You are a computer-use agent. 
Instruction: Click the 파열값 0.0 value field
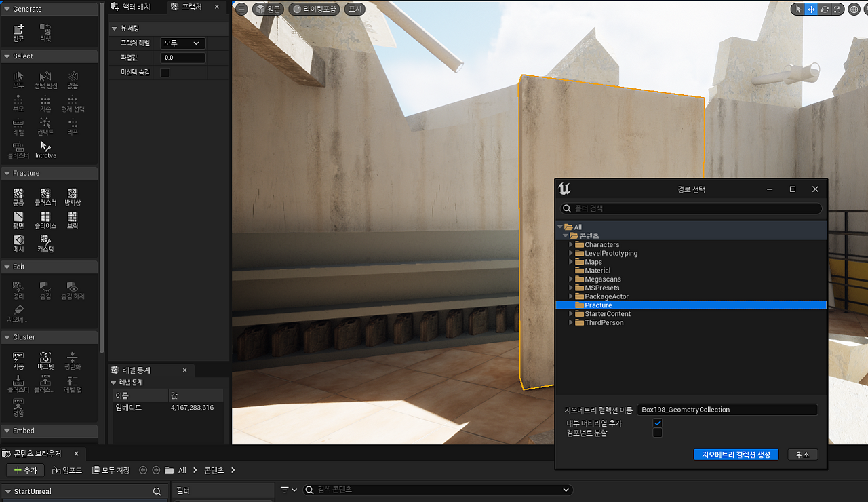(x=183, y=58)
